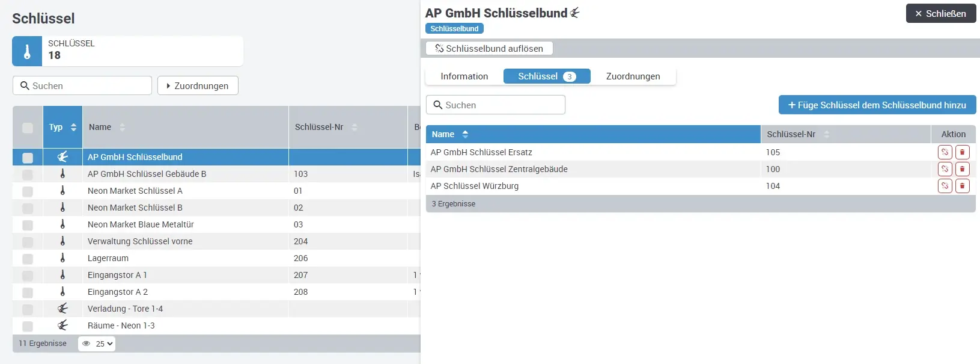Click keyring icon of Verladung - Tore 1-4
The height and width of the screenshot is (364, 980).
tap(62, 309)
